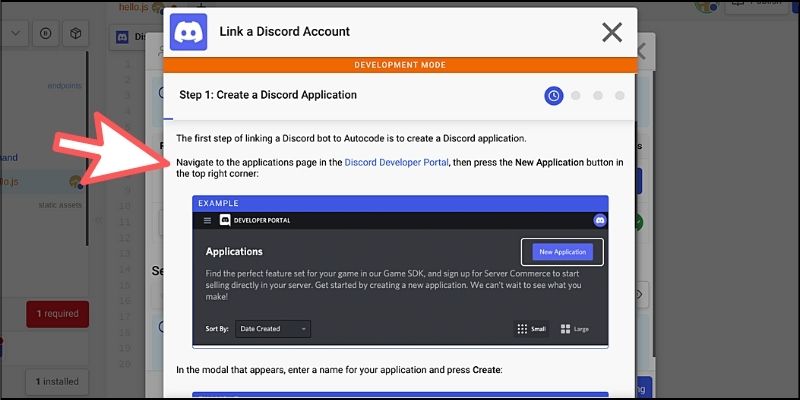This screenshot has width=800, height=400.
Task: Click the package cube icon in background editor
Action: click(76, 34)
